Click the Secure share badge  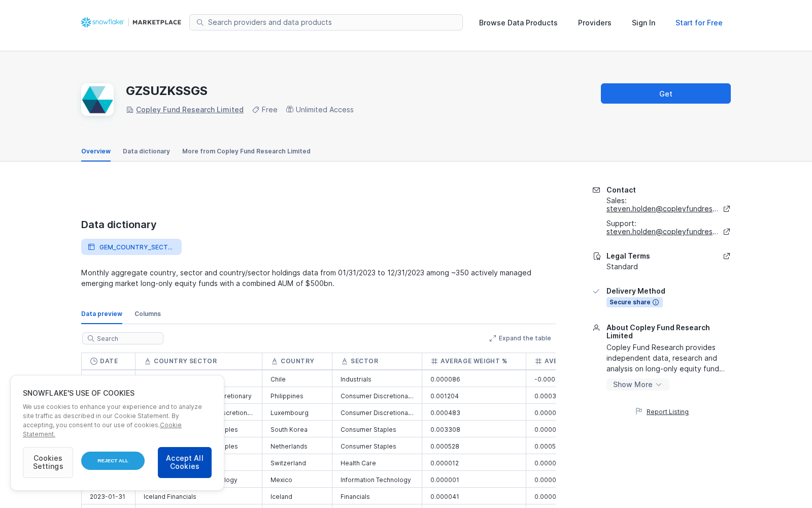click(x=634, y=302)
